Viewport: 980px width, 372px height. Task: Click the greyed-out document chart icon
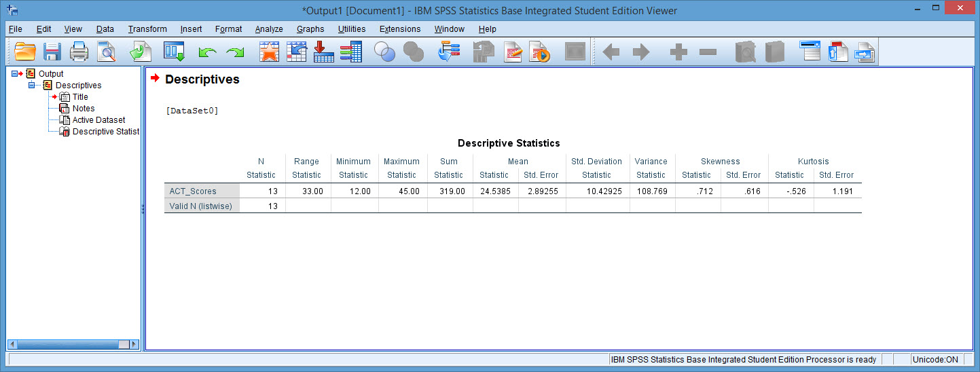click(484, 52)
